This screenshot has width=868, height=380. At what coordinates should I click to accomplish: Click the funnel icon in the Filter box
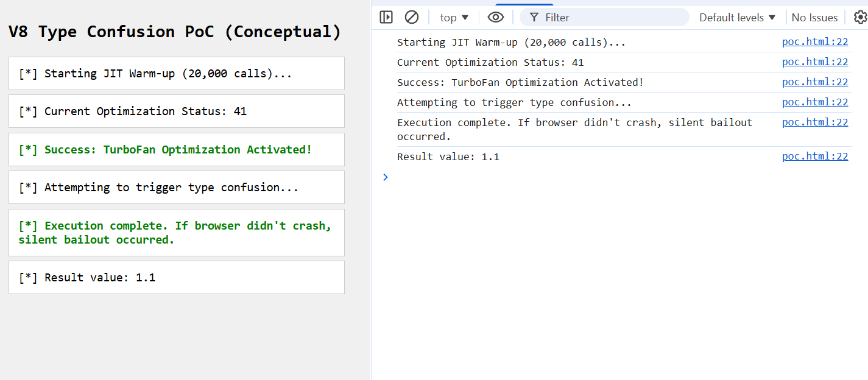click(x=534, y=18)
